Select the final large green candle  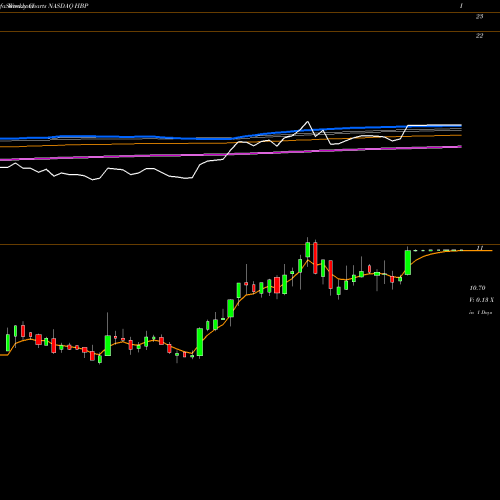408,263
